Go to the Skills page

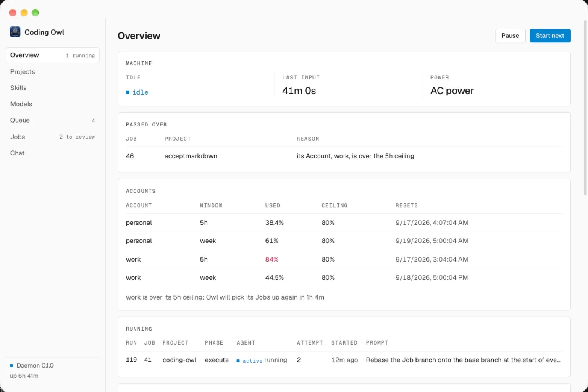tap(52, 88)
